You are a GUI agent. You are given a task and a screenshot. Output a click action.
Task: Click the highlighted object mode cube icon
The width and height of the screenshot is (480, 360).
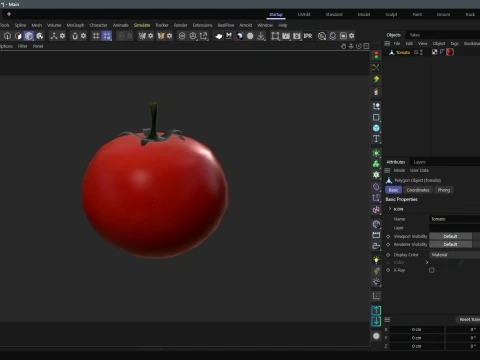[x=29, y=36]
